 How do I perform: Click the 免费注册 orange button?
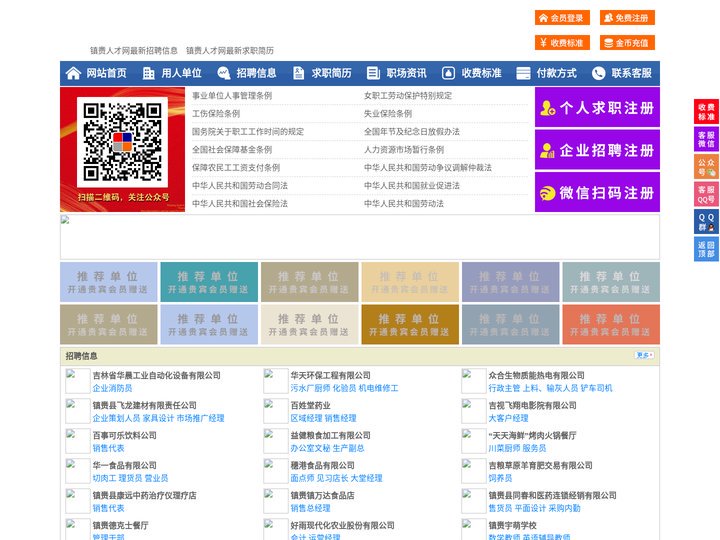click(627, 18)
